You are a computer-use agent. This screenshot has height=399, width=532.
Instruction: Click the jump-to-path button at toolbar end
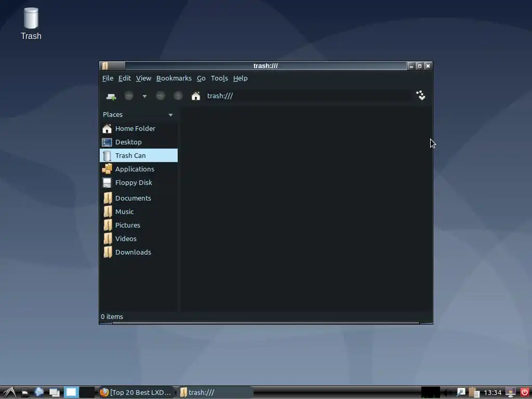click(421, 96)
